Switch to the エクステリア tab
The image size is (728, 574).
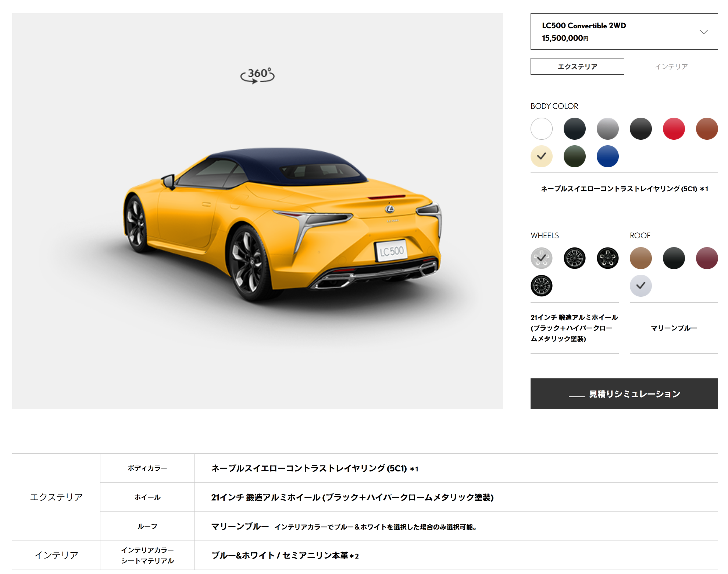coord(577,67)
